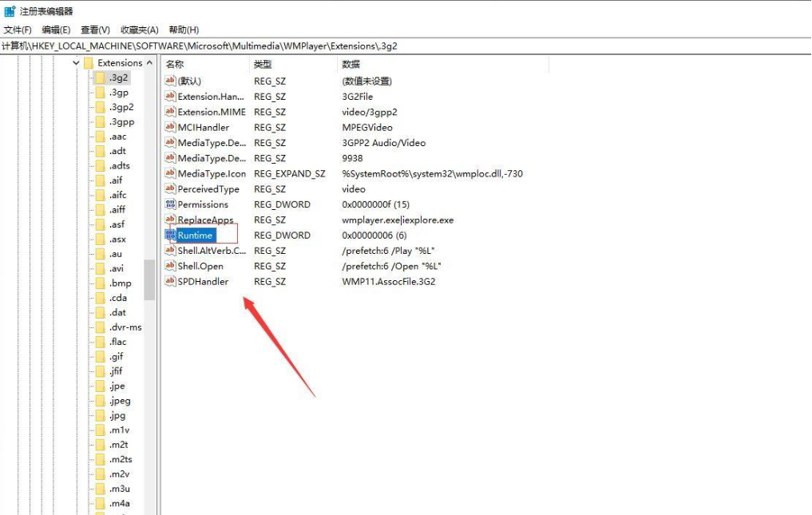Select the .cda tree key

(118, 298)
